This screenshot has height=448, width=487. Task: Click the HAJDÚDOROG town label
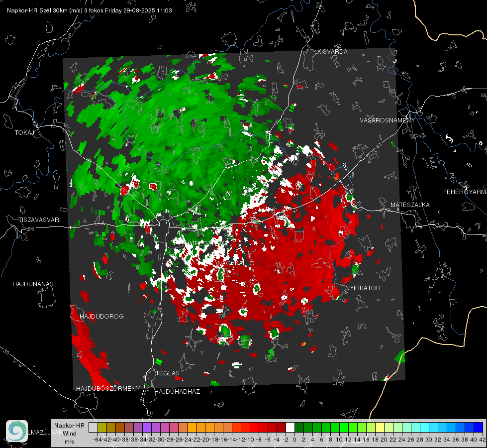(x=101, y=316)
